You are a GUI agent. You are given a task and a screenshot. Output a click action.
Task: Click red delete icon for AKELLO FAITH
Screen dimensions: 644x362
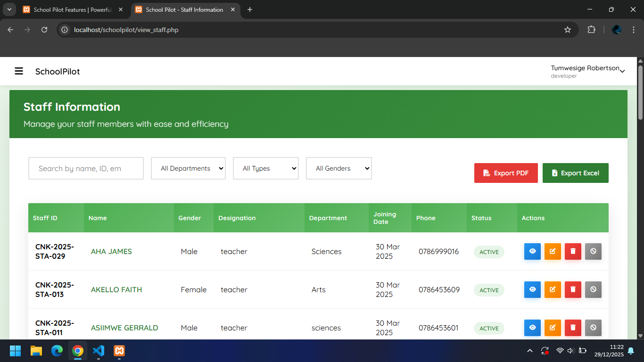[573, 289]
